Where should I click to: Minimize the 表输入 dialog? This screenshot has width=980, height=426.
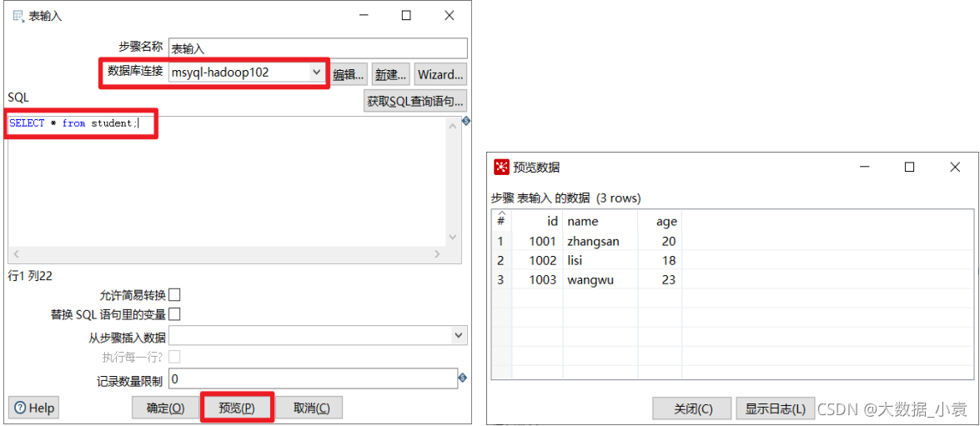click(x=362, y=16)
